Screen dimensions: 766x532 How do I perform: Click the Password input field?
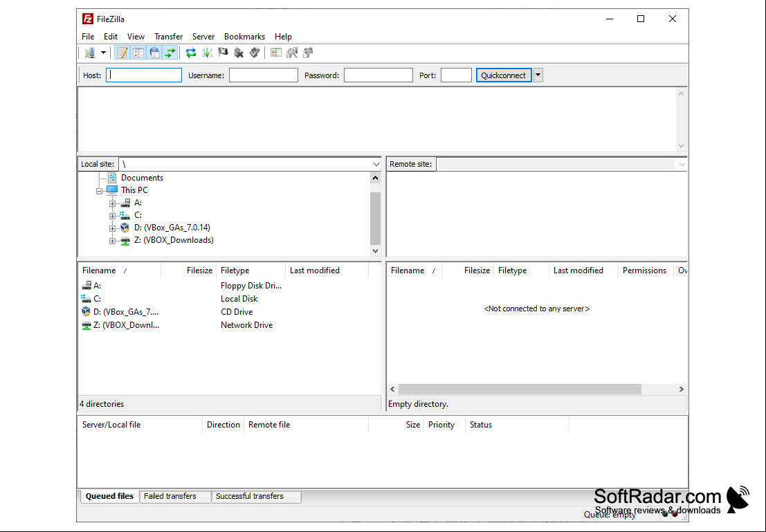378,75
